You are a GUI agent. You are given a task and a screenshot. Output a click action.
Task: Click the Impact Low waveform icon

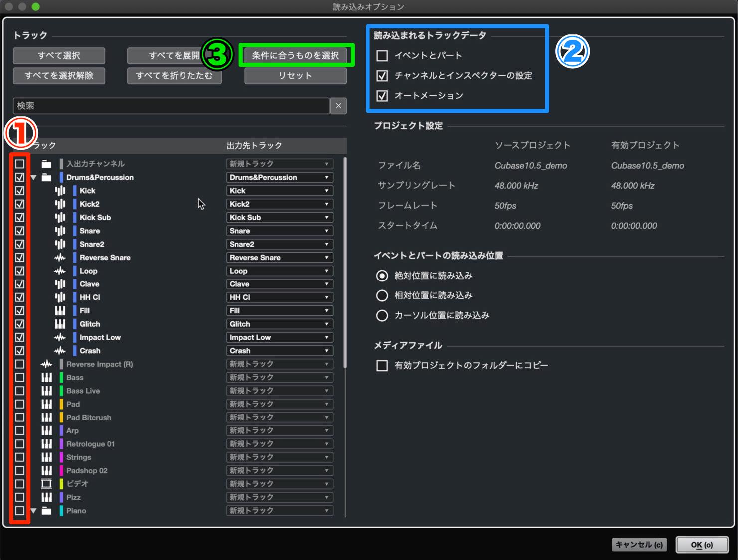point(60,337)
